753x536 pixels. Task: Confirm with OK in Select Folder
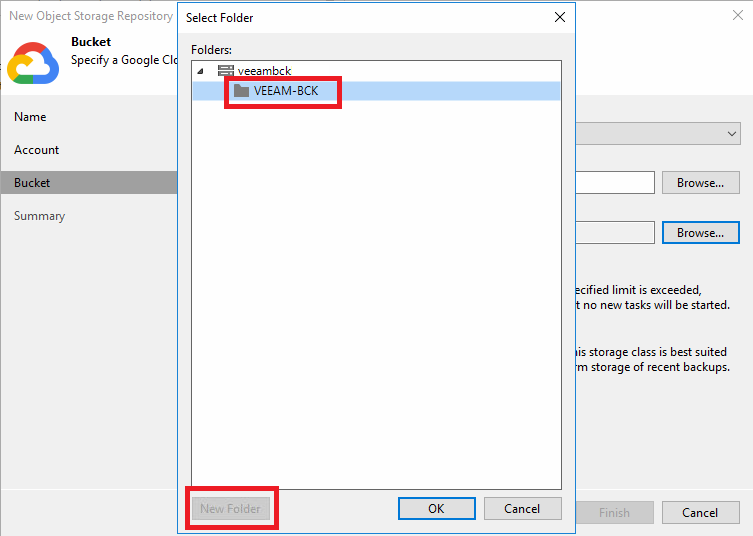[437, 509]
